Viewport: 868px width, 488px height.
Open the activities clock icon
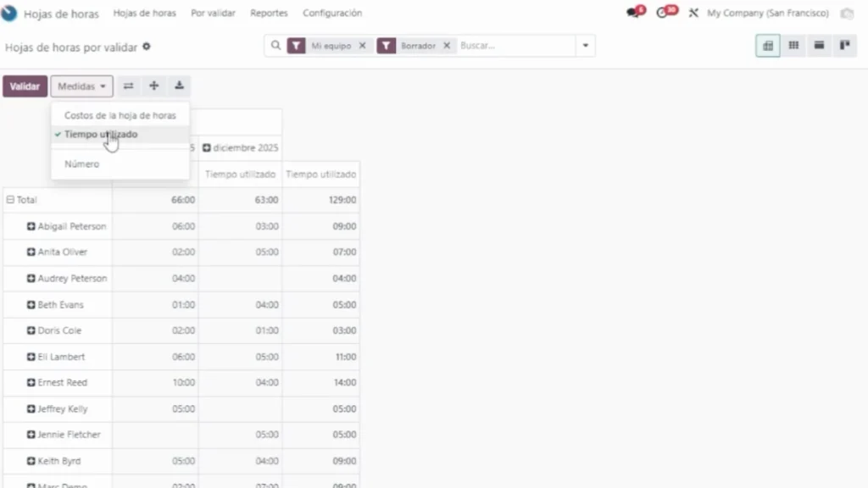pyautogui.click(x=663, y=14)
